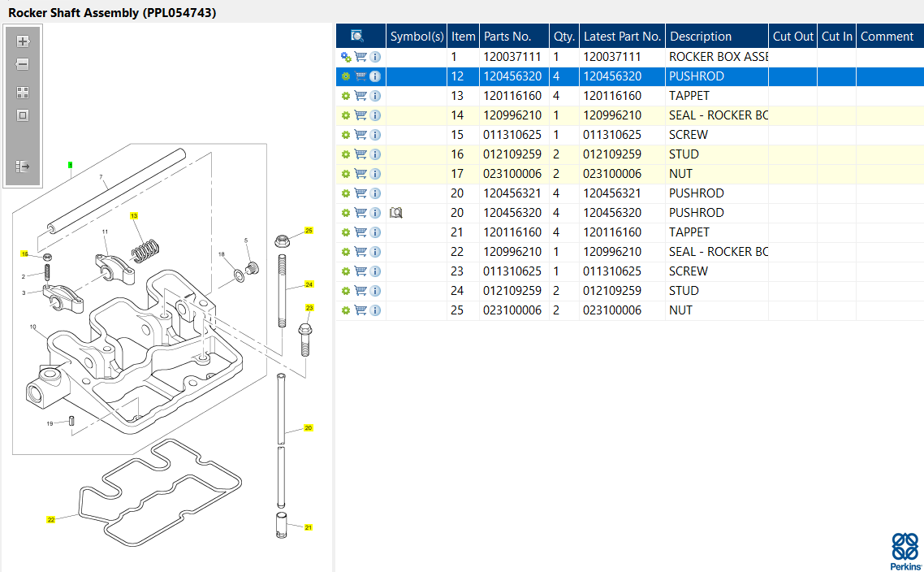This screenshot has height=572, width=924.
Task: Click the assembly gears icon for item 1
Action: (346, 57)
